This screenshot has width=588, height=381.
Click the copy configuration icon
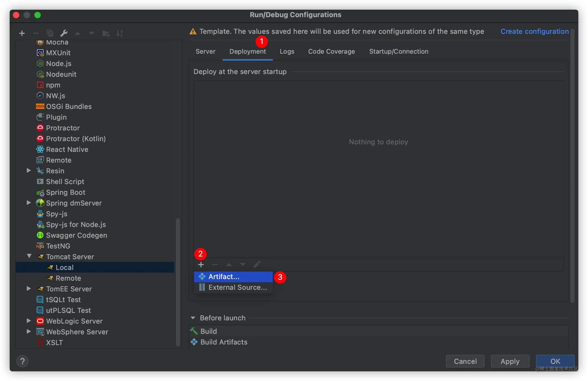(x=50, y=33)
